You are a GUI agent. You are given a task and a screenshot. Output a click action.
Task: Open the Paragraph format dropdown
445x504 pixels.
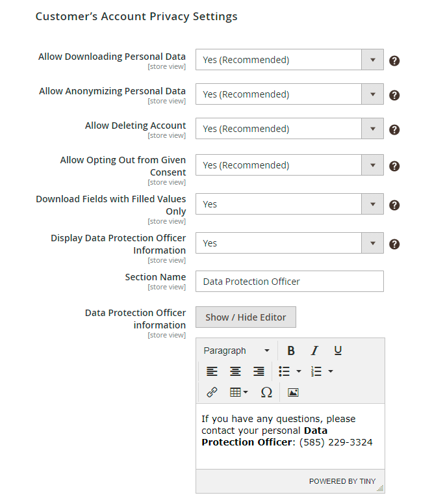[x=236, y=351]
